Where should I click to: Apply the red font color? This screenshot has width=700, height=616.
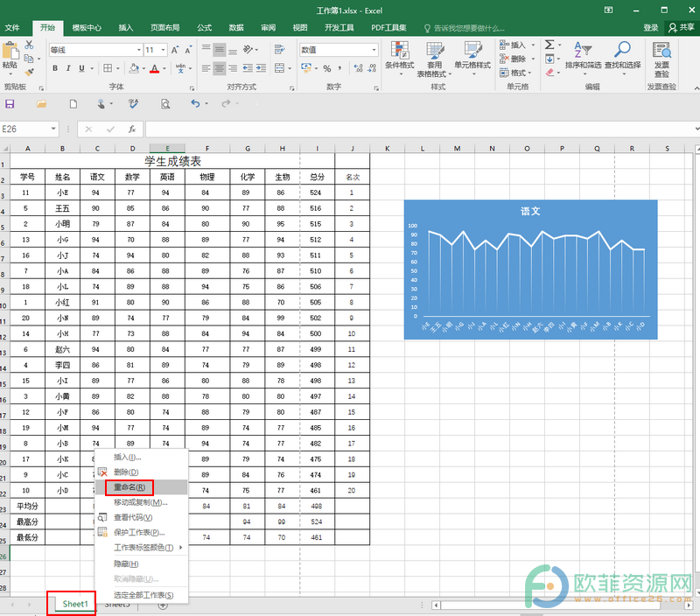click(155, 68)
